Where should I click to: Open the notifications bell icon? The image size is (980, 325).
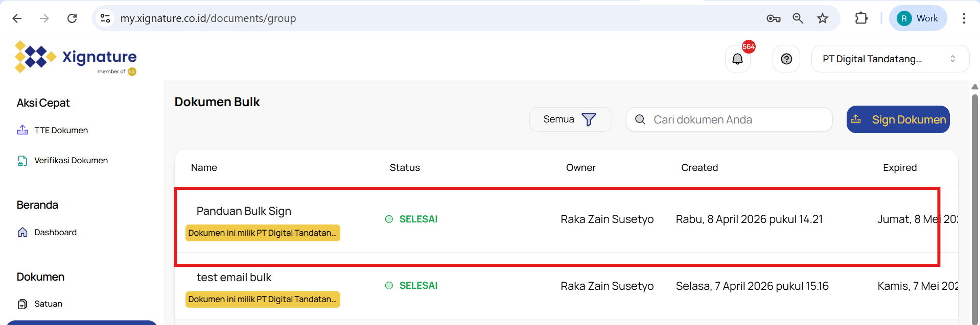tap(737, 59)
